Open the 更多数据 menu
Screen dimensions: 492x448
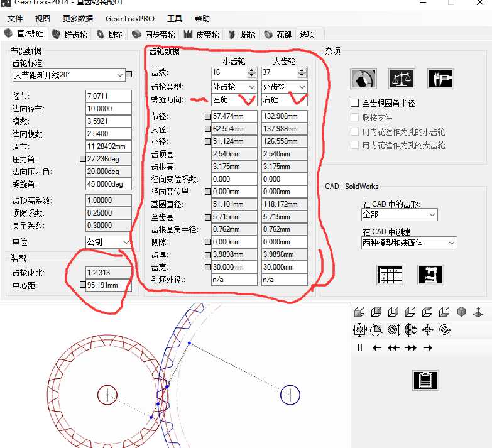click(x=78, y=18)
